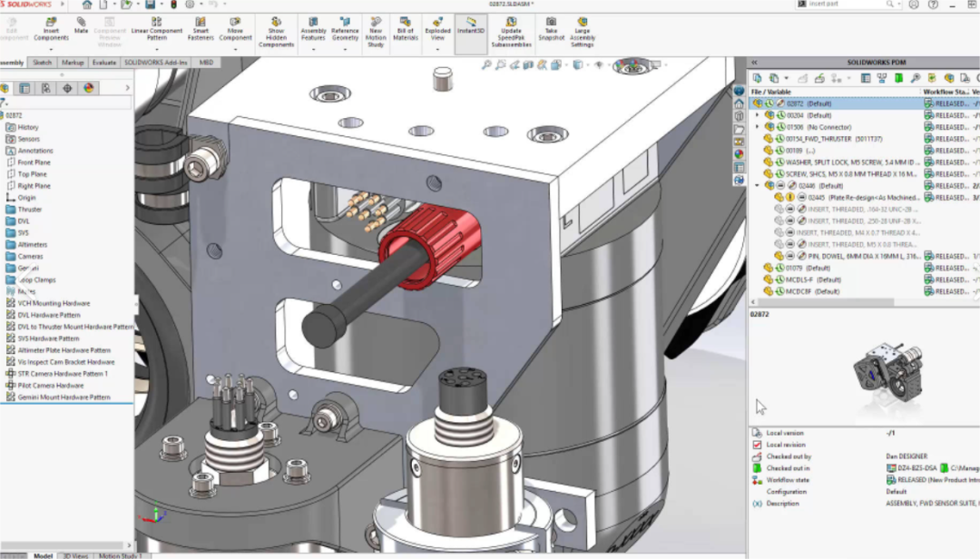This screenshot has width=980, height=559.
Task: Click Update SpeedPak Subassemblies
Action: (511, 32)
